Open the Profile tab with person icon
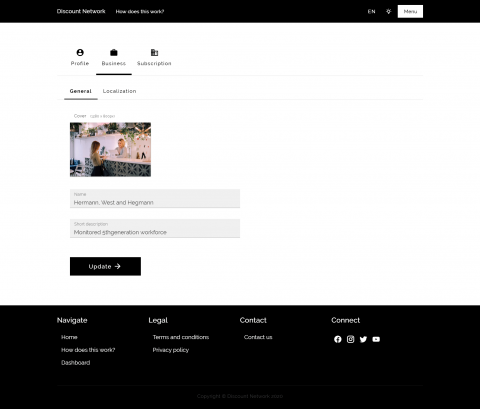480x409 pixels. [x=80, y=57]
